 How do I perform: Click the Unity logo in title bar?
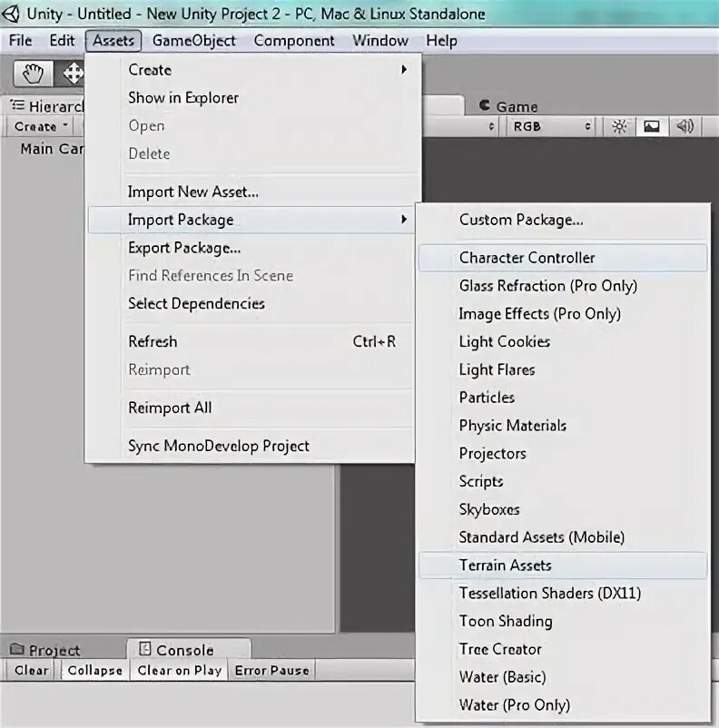11,14
